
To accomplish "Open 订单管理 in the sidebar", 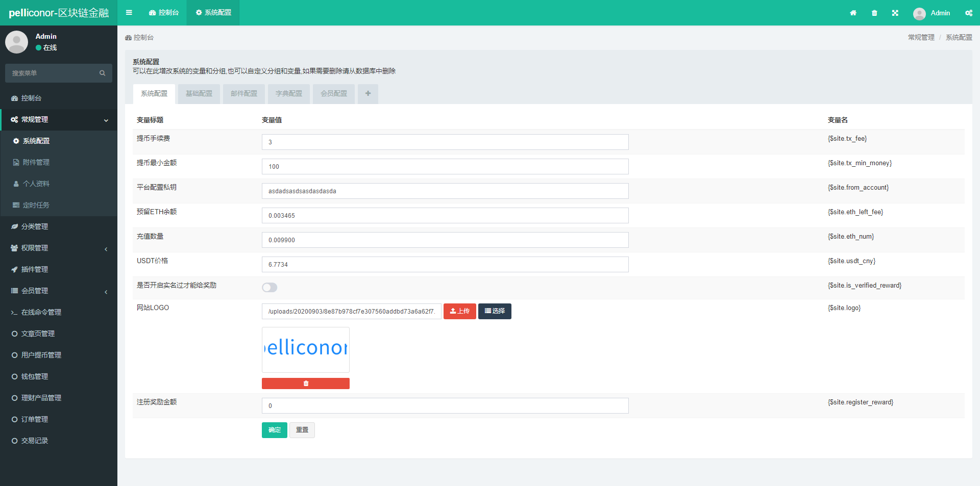I will (59, 419).
